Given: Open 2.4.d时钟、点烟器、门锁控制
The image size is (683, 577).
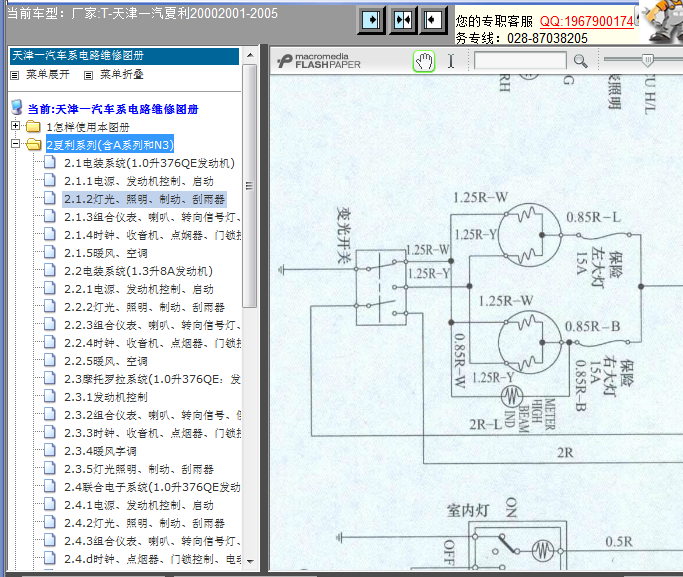Looking at the screenshot, I should pyautogui.click(x=152, y=559).
